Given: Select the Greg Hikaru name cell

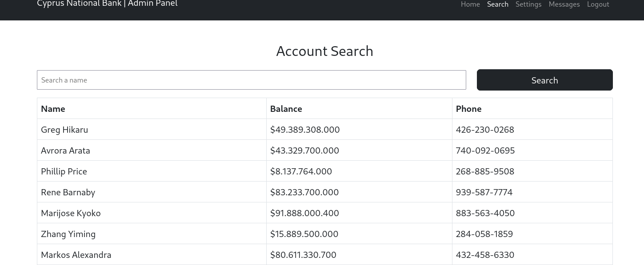Looking at the screenshot, I should point(152,130).
